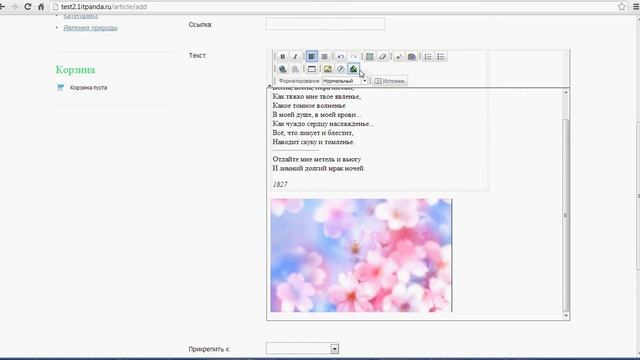Click the shopping cart icon
Screen dimensions: 640x360
(x=60, y=87)
